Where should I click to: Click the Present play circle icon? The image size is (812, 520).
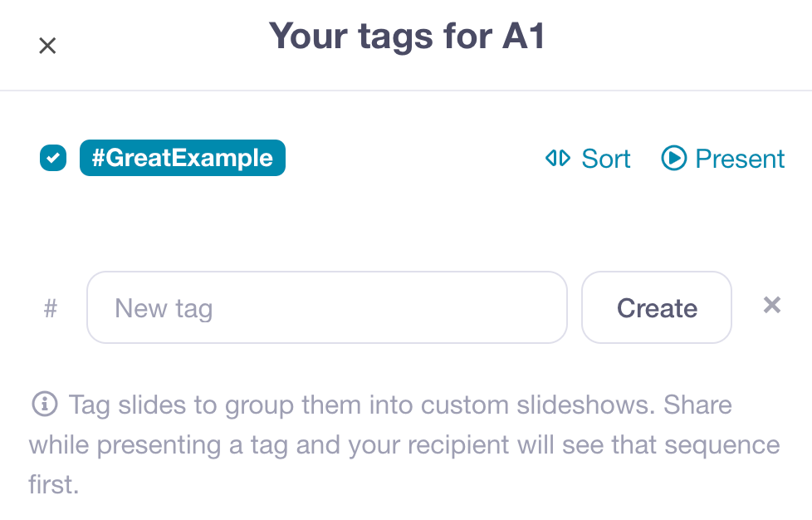coord(673,158)
